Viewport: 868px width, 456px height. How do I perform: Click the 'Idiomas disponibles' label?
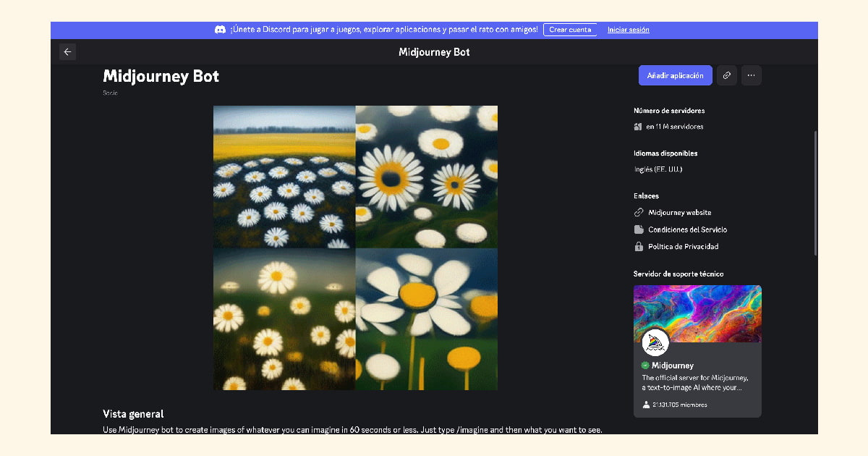pos(665,153)
